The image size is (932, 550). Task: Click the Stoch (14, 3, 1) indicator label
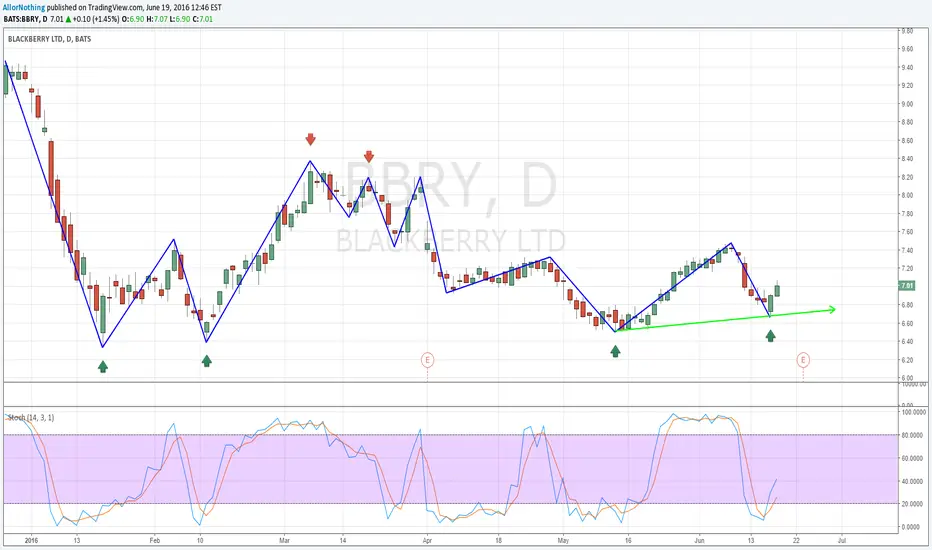pos(31,417)
